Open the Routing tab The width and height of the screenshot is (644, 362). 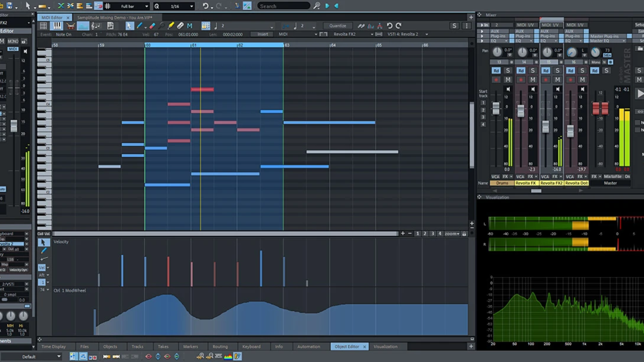(x=220, y=346)
